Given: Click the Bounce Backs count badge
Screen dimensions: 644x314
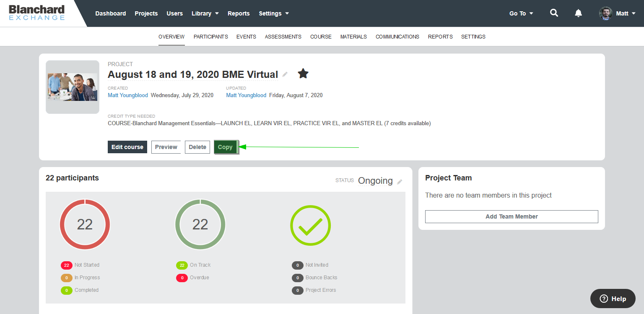Looking at the screenshot, I should tap(297, 278).
